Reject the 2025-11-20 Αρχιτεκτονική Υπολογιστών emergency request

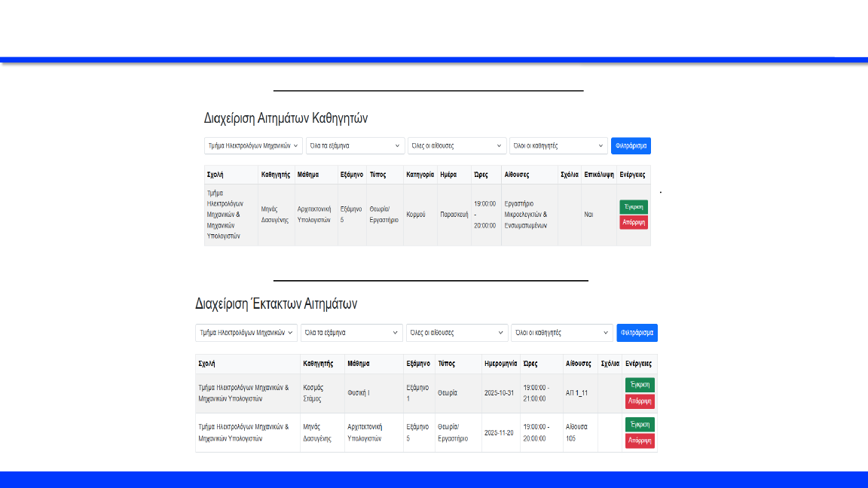pyautogui.click(x=640, y=441)
